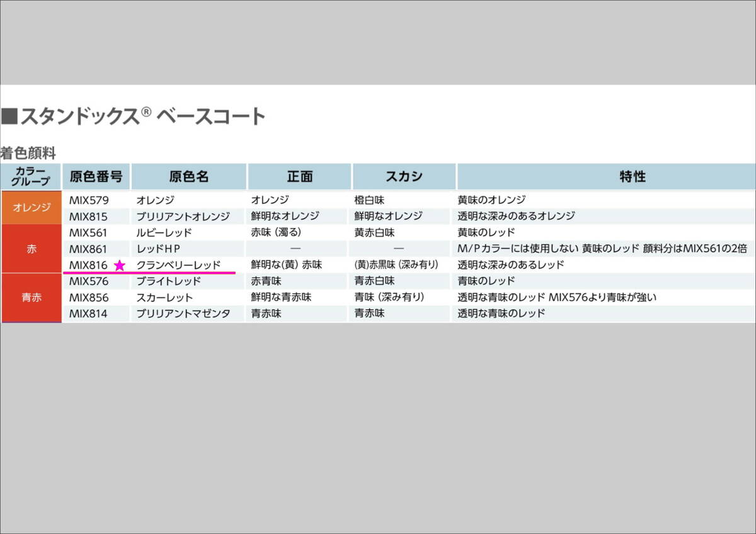Viewport: 756px width, 534px height.
Task: Click 正面 cell 赤青味
Action: (266, 281)
